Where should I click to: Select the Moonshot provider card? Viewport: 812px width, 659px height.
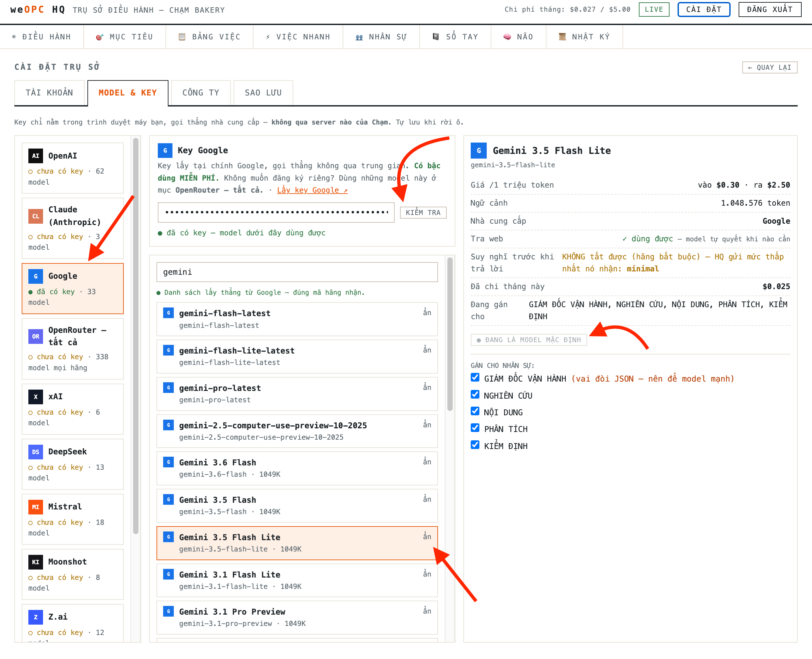[73, 574]
